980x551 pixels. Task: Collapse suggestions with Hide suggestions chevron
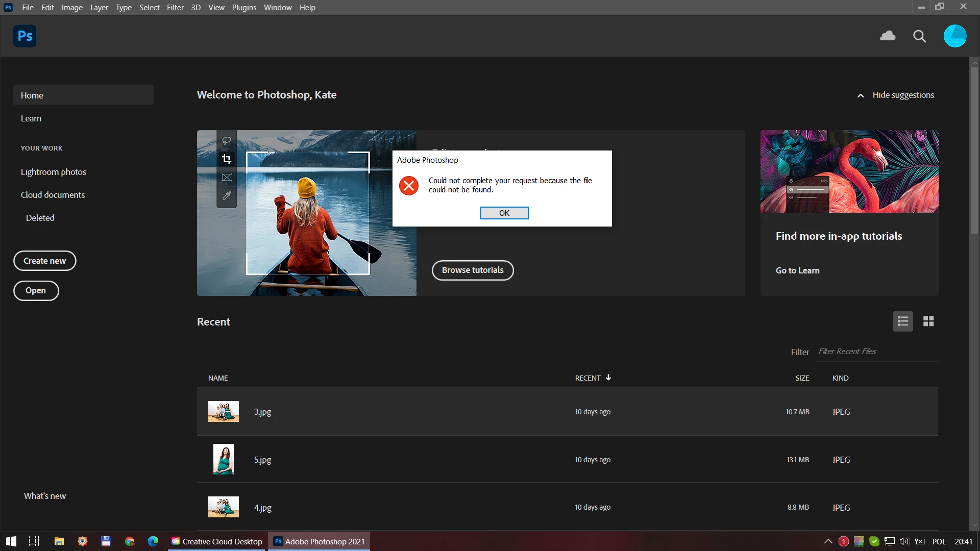[x=861, y=95]
